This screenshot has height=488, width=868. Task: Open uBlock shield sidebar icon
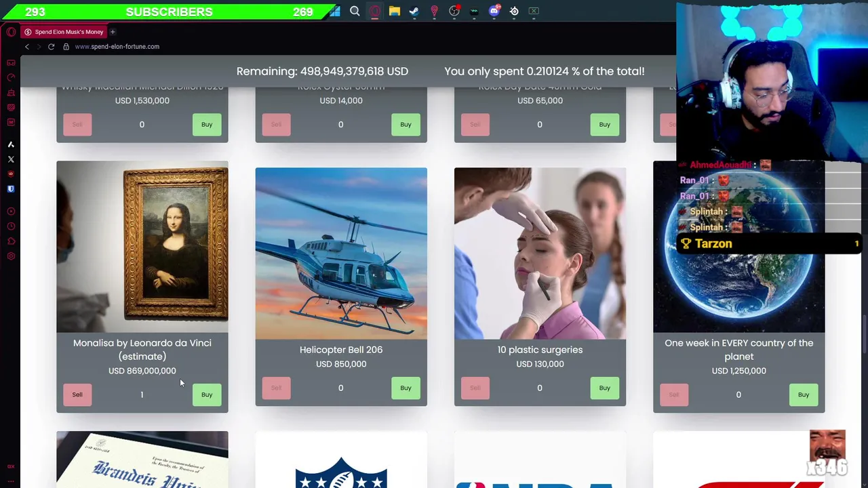coord(11,174)
